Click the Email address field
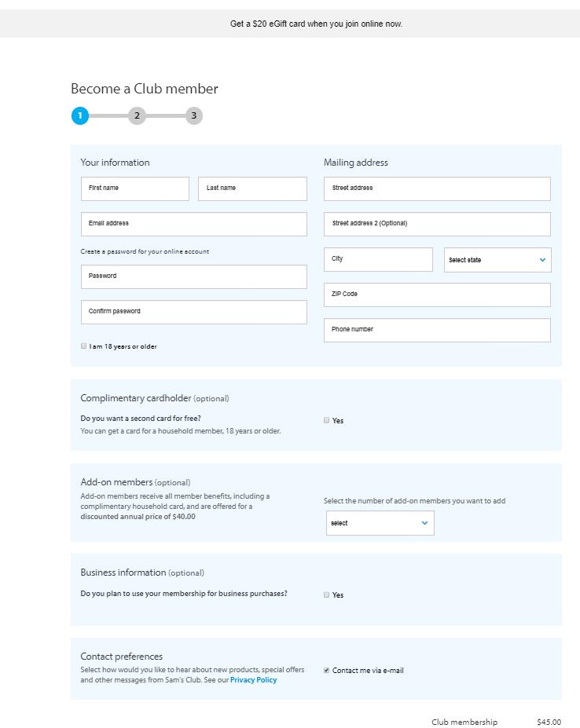 pos(193,224)
